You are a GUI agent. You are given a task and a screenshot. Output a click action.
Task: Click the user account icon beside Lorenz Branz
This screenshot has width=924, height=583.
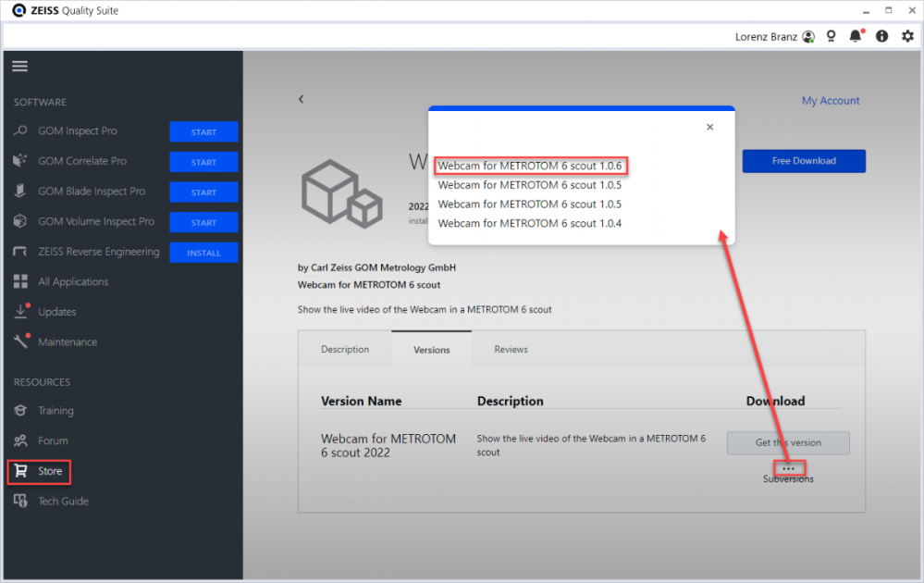click(x=808, y=36)
